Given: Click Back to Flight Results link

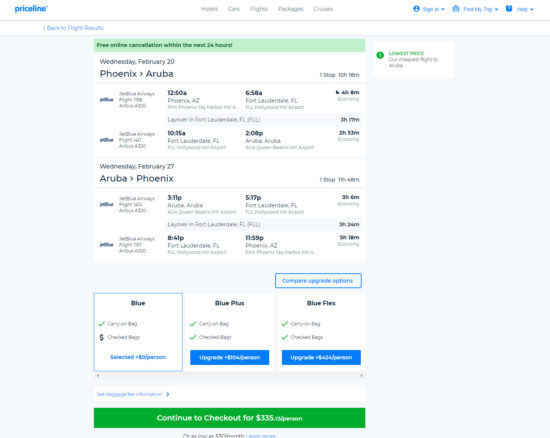Looking at the screenshot, I should click(73, 28).
